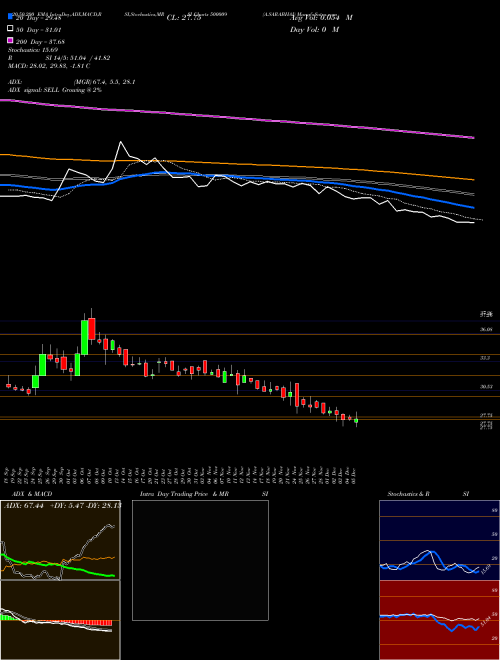500x660 pixels.
Task: Open the MACD histogram chart panel
Action: 60,620
